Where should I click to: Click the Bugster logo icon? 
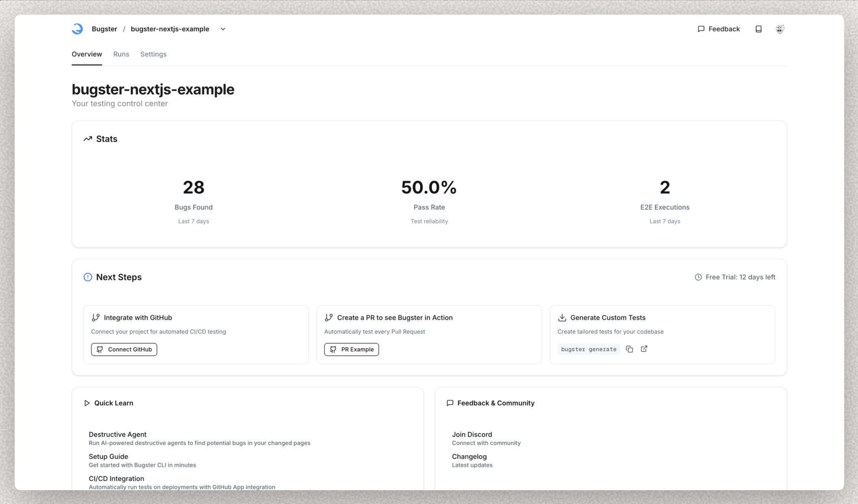(77, 29)
